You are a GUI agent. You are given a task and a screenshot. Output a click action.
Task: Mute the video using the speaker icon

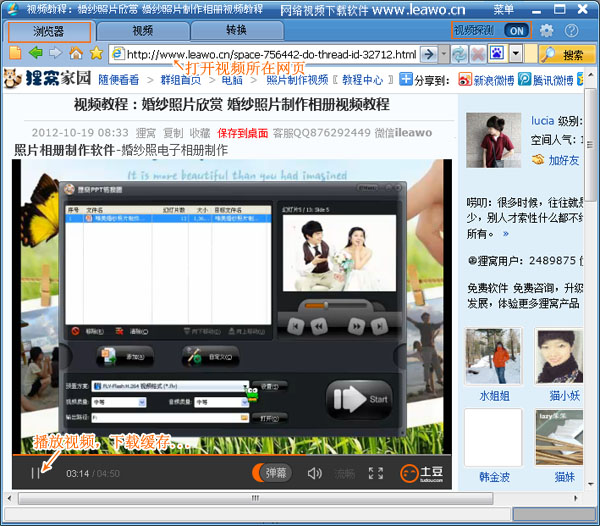[x=315, y=473]
